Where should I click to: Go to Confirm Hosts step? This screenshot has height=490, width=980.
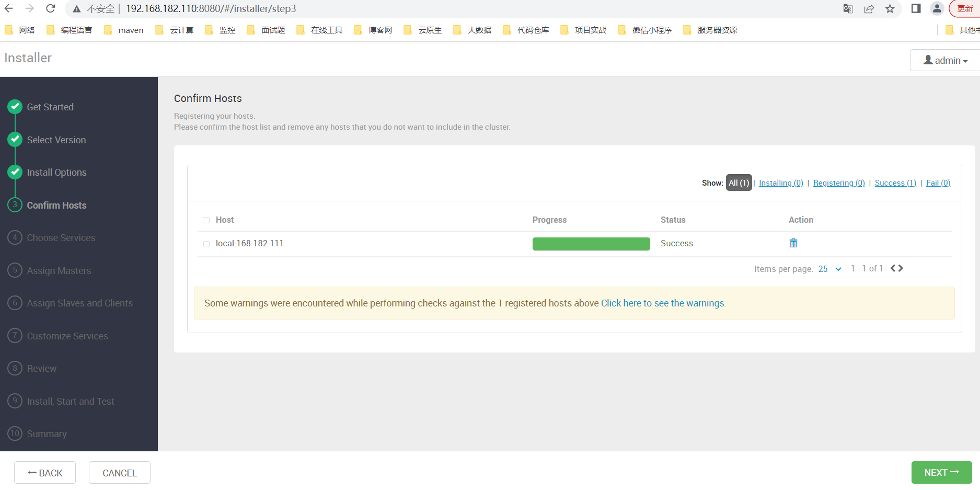[56, 205]
